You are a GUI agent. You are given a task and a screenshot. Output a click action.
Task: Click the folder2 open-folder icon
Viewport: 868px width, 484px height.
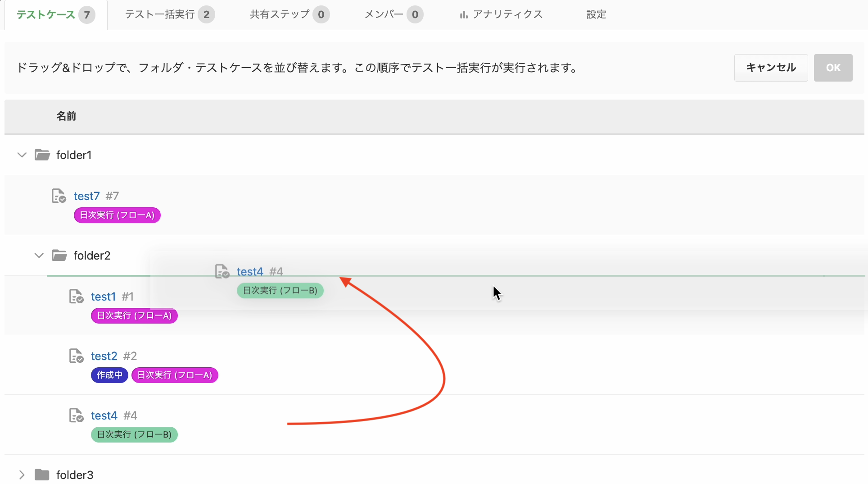tap(59, 256)
